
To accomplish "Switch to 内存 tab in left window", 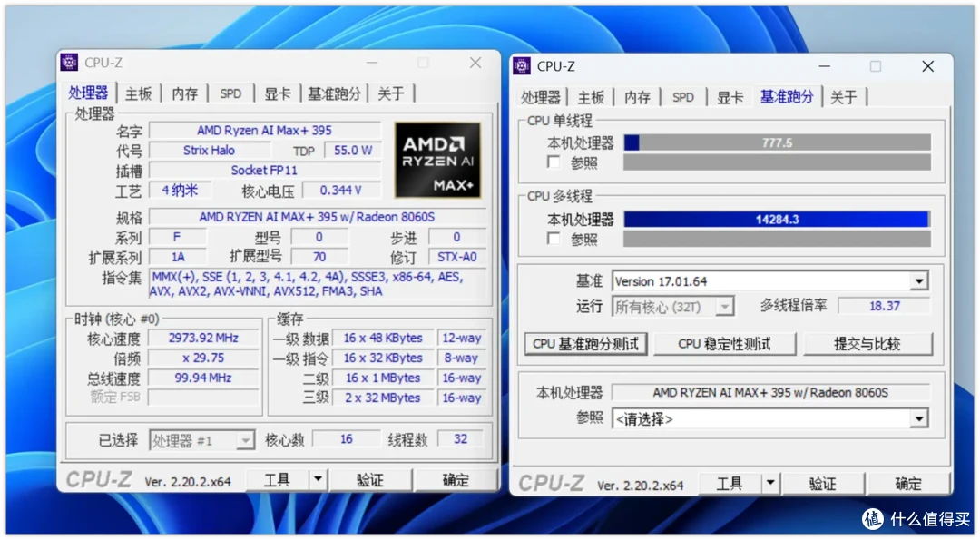I will point(185,93).
